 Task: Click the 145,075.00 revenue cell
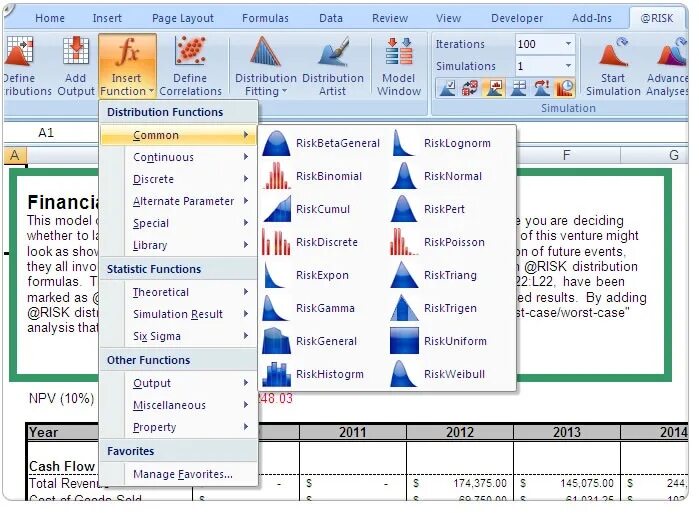567,483
